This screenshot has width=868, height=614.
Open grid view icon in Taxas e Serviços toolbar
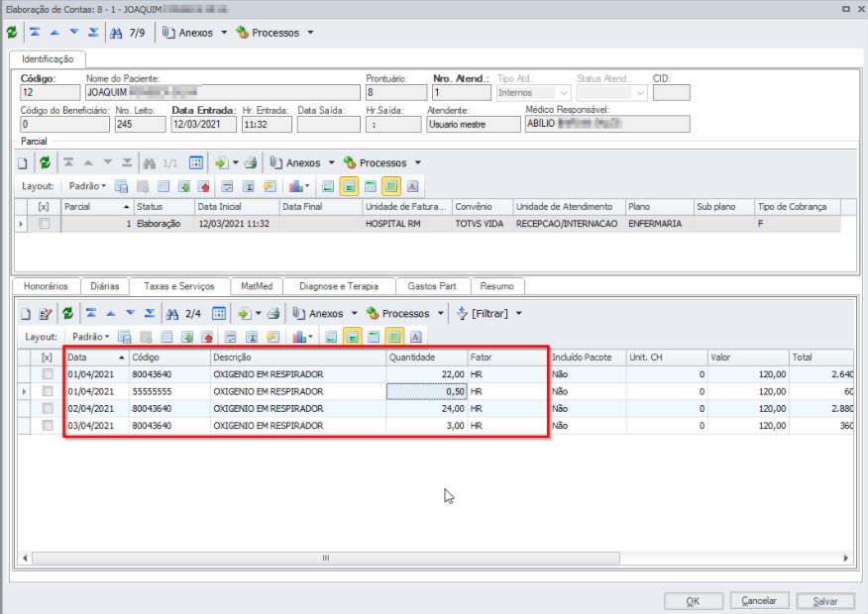click(x=219, y=314)
